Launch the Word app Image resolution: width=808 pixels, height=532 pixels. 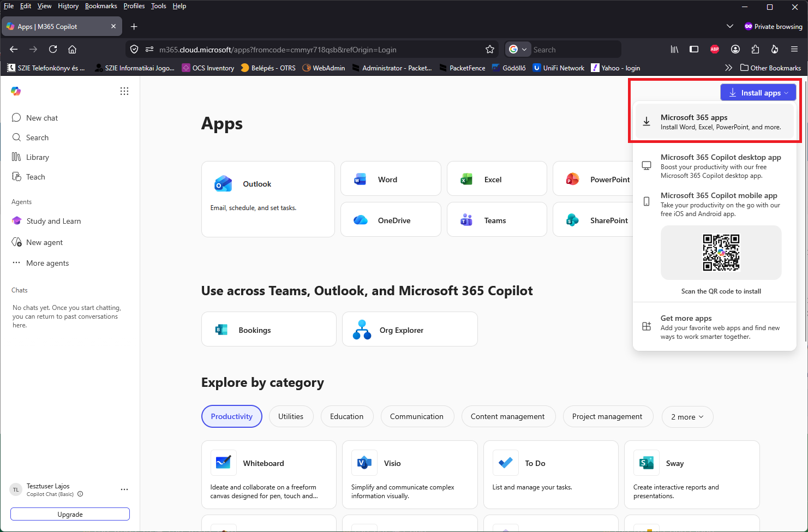tap(391, 178)
